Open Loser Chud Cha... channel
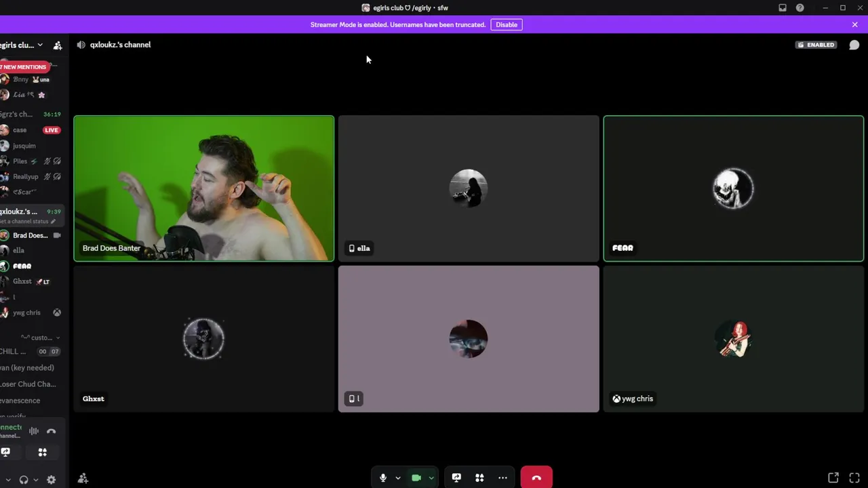This screenshot has width=868, height=488. 31,384
